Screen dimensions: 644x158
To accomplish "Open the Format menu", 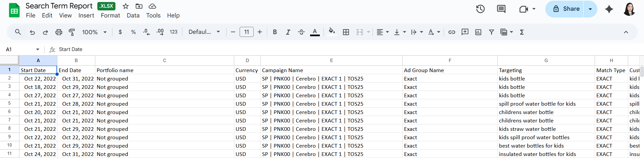I will [110, 15].
